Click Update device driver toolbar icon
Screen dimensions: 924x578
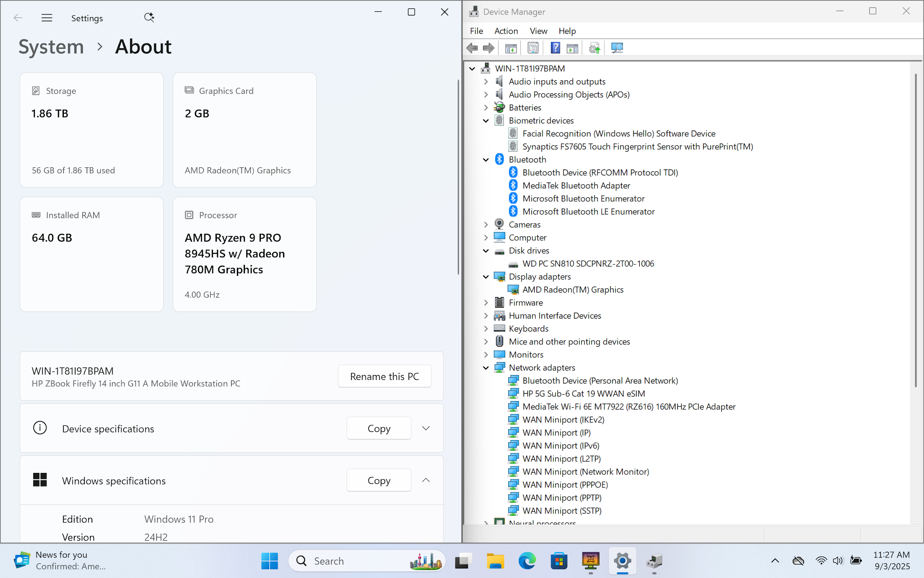click(594, 48)
